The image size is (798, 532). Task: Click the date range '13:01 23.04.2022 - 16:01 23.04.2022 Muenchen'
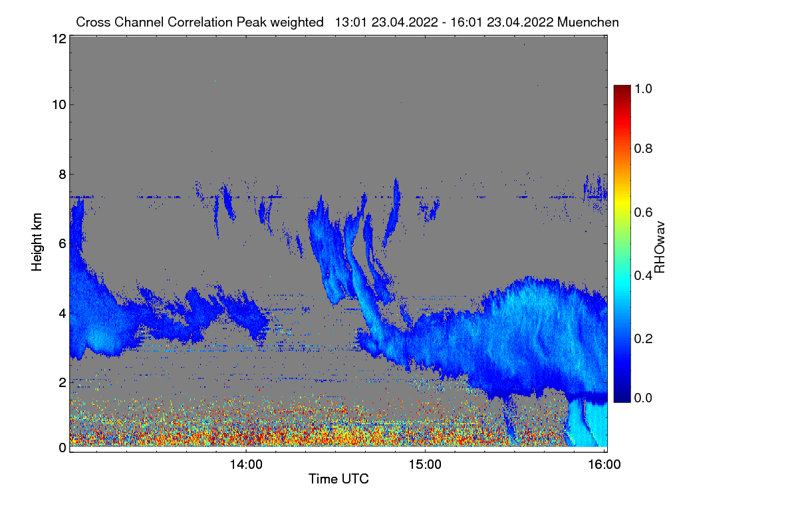tap(477, 22)
